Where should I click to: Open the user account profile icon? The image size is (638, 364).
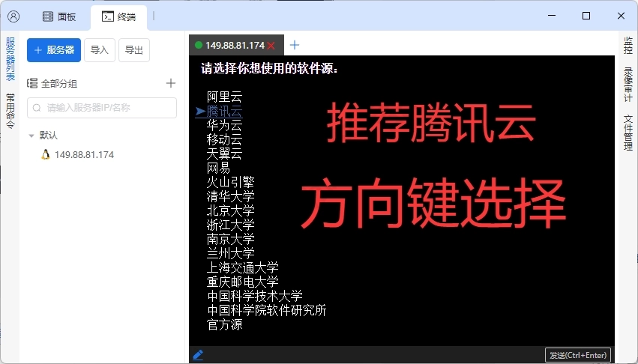coord(13,16)
